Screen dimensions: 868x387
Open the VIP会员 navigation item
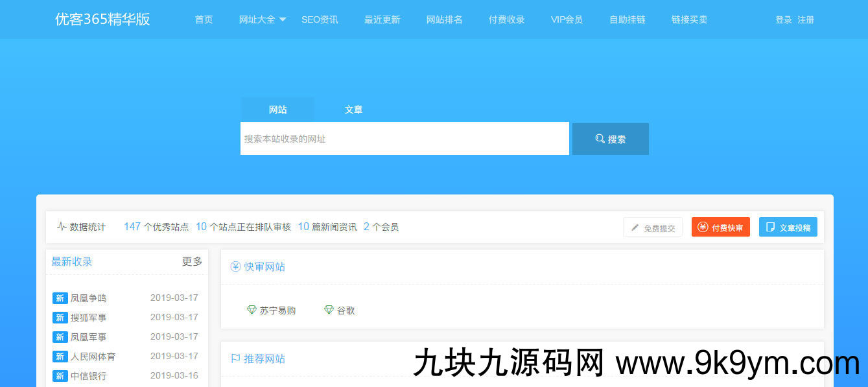pos(567,19)
